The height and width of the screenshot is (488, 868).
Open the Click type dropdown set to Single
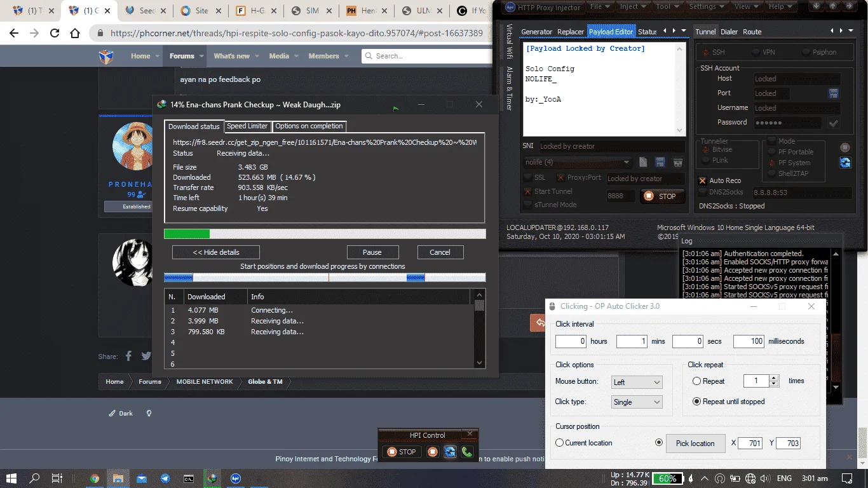click(637, 402)
